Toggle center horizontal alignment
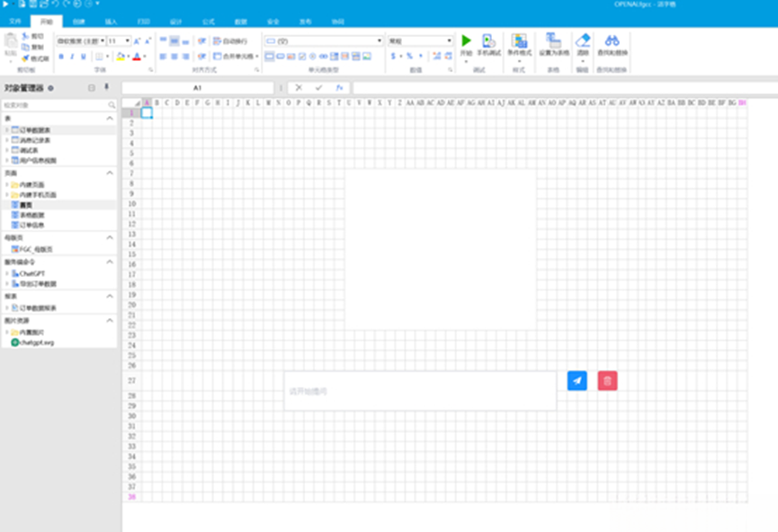This screenshot has height=532, width=778. [174, 57]
